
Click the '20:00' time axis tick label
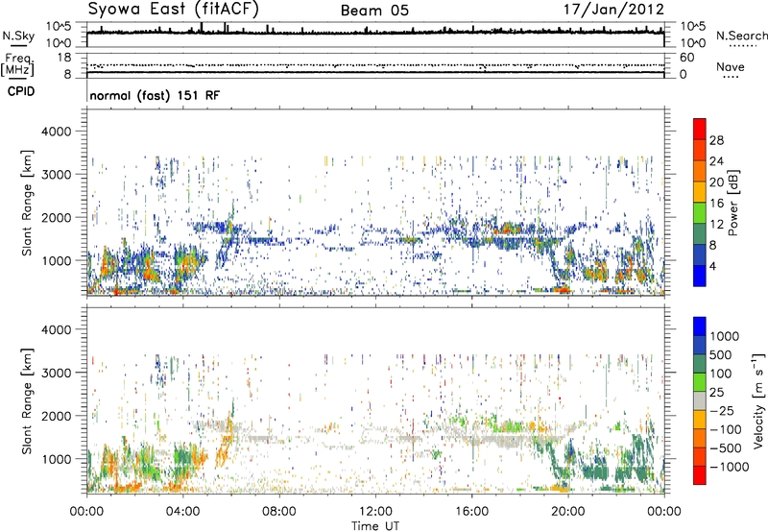pos(567,512)
